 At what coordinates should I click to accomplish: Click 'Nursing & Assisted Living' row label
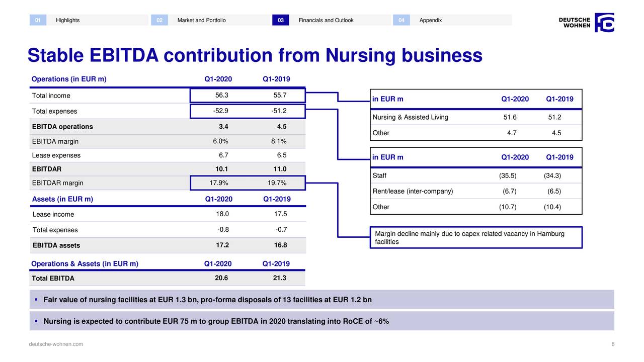click(411, 118)
